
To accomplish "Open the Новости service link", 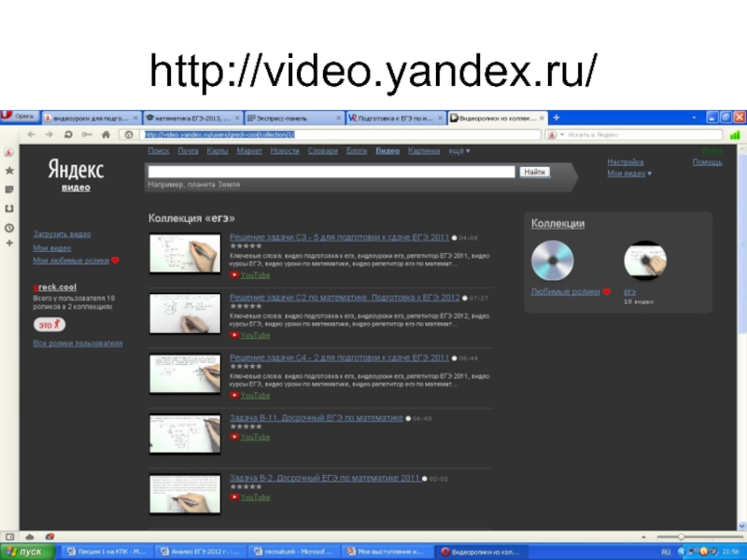I will click(285, 151).
